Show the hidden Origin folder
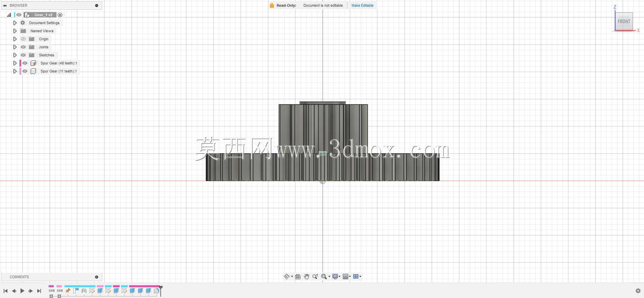 [x=23, y=39]
